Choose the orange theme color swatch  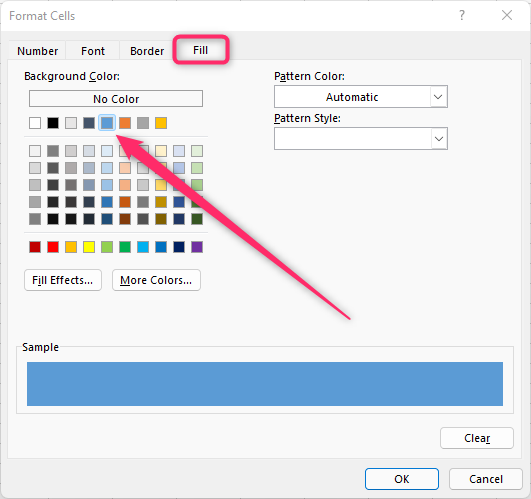125,123
